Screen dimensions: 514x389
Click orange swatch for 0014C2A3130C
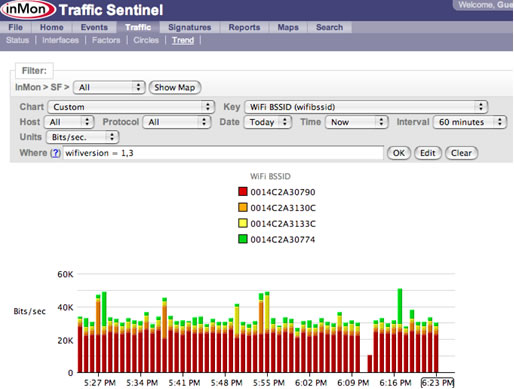tap(243, 207)
